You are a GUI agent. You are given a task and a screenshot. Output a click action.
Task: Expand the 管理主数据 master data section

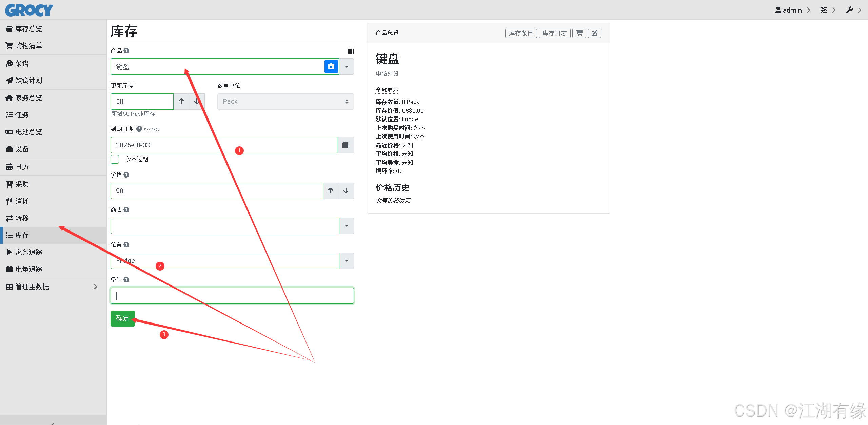click(33, 287)
